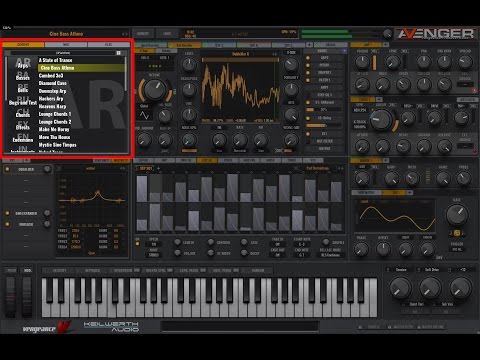Switch to the orange browser tab
This screenshot has width=480, height=360.
(23, 44)
